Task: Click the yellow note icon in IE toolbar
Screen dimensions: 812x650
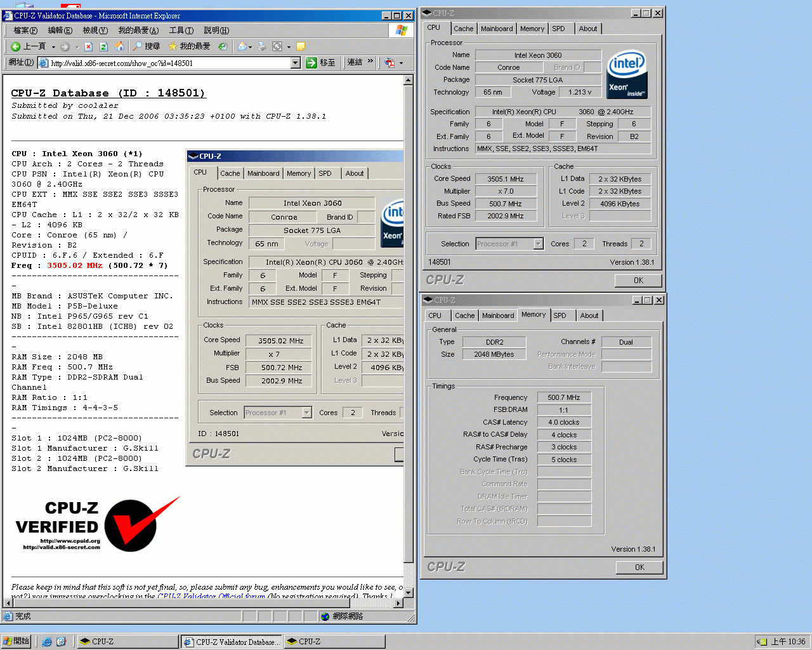Action: (301, 46)
